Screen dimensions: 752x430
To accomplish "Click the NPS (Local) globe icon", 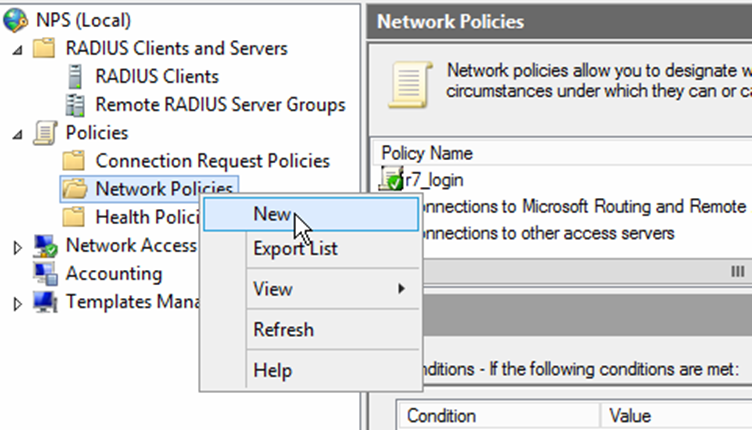I will tap(16, 19).
